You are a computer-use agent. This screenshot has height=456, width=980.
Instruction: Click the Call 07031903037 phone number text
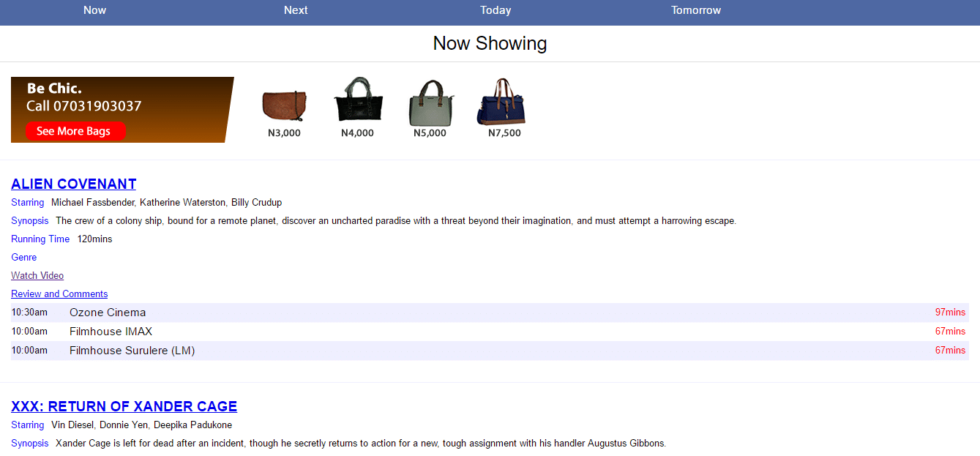pyautogui.click(x=83, y=106)
